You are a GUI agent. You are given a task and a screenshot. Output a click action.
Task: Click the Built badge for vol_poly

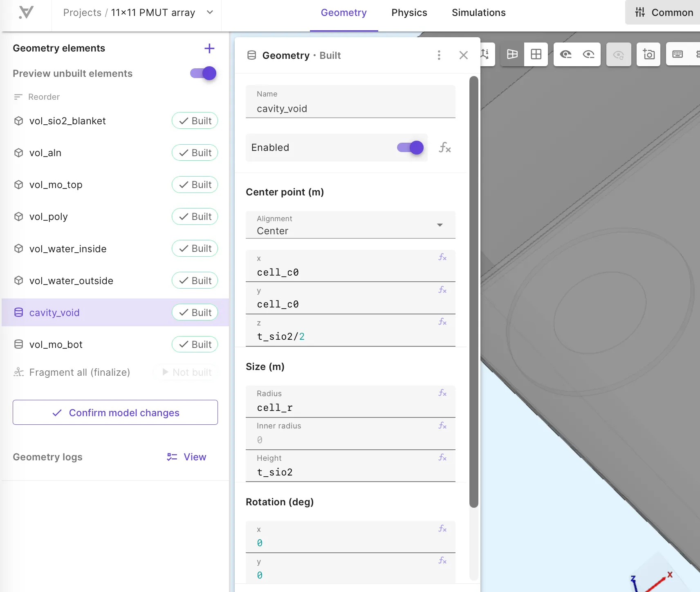pos(195,217)
